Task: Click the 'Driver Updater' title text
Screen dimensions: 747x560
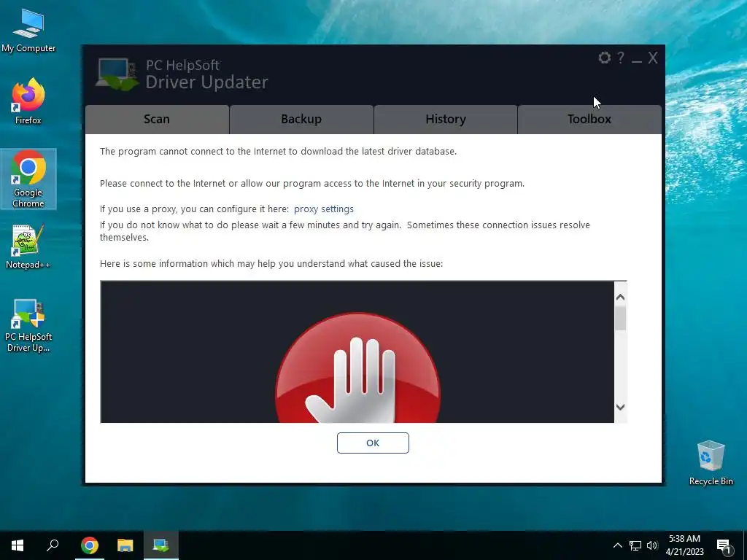Action: (x=206, y=82)
